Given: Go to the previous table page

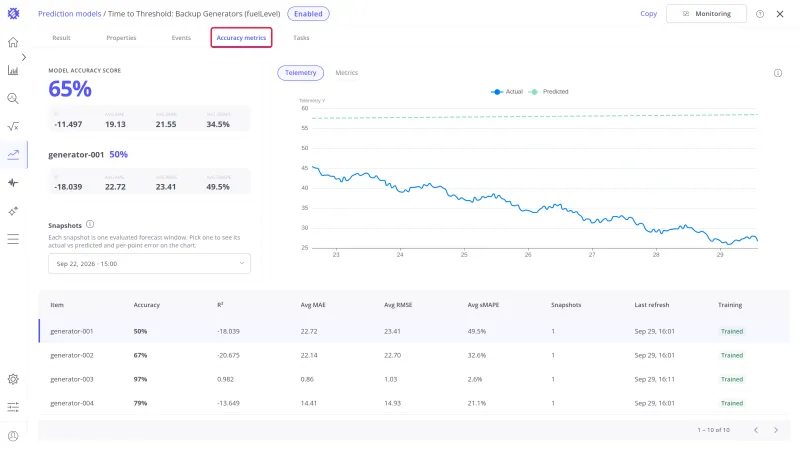Looking at the screenshot, I should [756, 430].
